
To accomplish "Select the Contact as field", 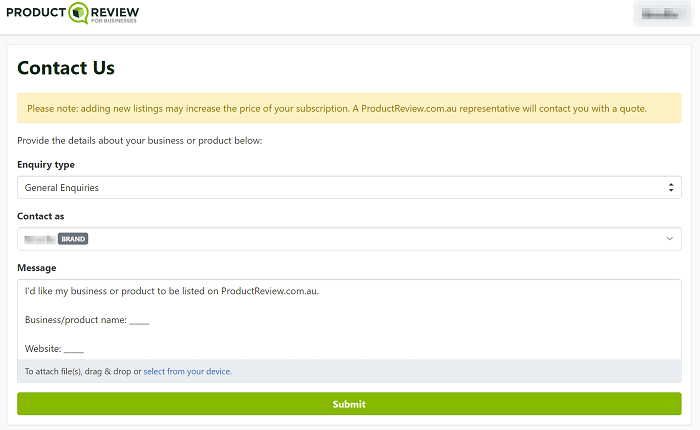I will [349, 239].
